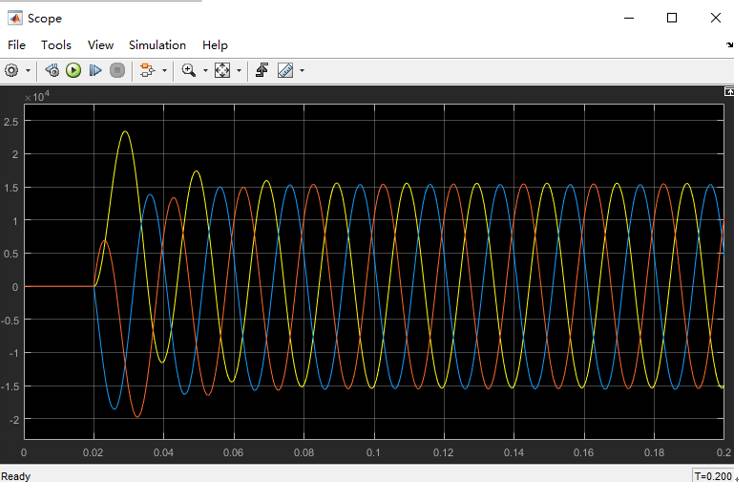Click the MATLAB logo in title bar
The height and width of the screenshot is (489, 739).
tap(15, 18)
